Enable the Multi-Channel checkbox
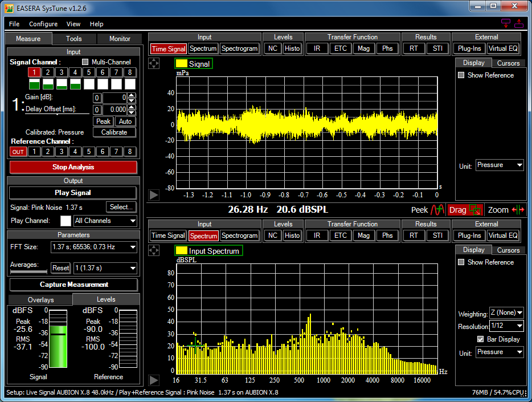532x402 pixels. click(85, 62)
